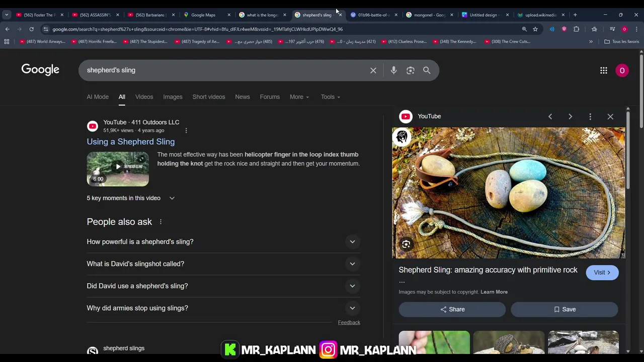Open The Crew Cuts bookmark
This screenshot has width=644, height=362.
point(507,41)
